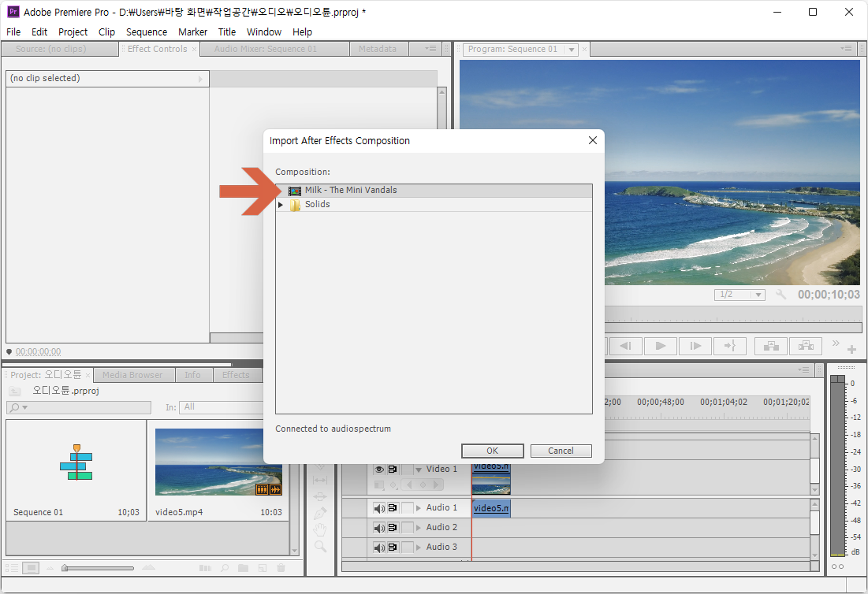Expand the Solids folder
Screen dimensions: 868x594
click(x=281, y=205)
